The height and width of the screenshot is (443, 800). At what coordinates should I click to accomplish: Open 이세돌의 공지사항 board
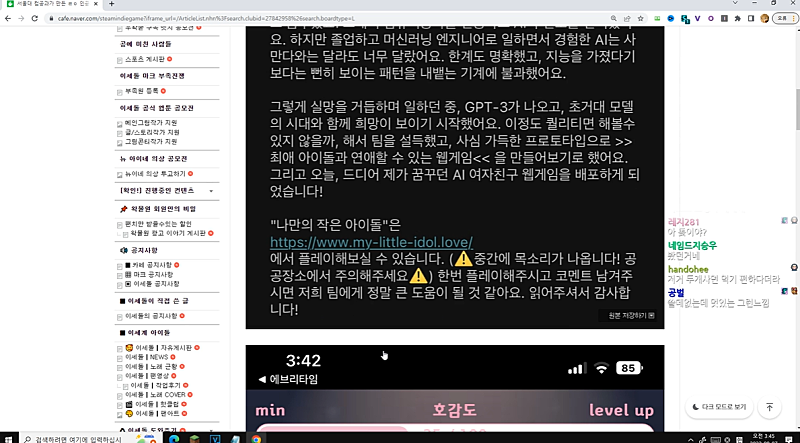(x=151, y=316)
